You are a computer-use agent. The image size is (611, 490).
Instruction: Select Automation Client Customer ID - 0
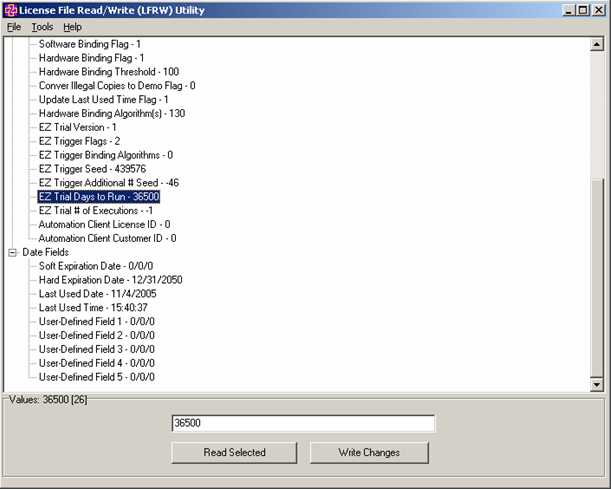(x=107, y=238)
